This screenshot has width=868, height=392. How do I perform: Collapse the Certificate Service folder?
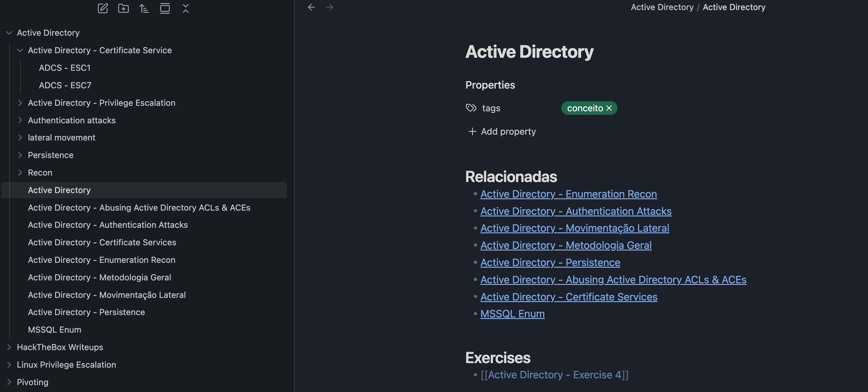20,50
